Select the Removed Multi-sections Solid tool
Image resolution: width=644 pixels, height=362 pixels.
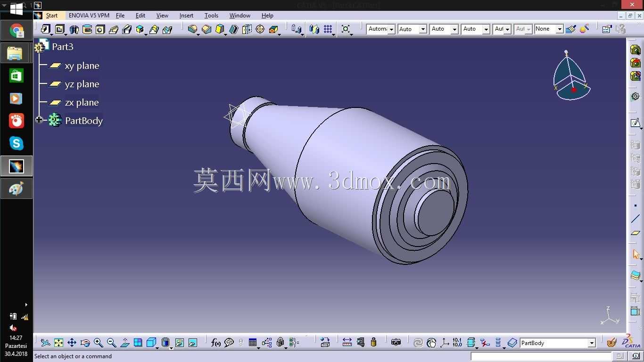click(167, 29)
